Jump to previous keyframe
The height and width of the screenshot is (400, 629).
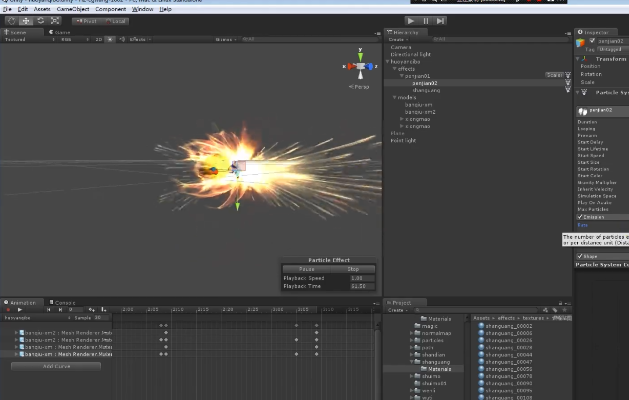click(x=49, y=310)
